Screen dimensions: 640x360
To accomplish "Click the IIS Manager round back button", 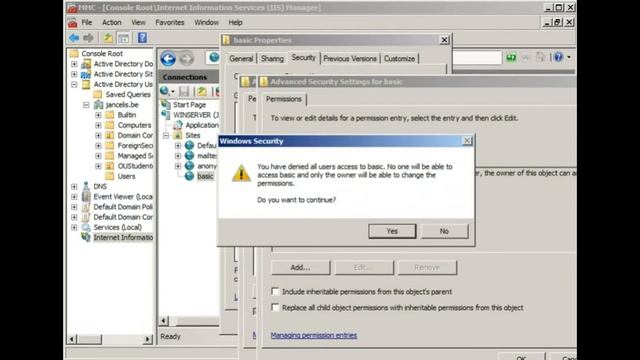I will (x=168, y=59).
